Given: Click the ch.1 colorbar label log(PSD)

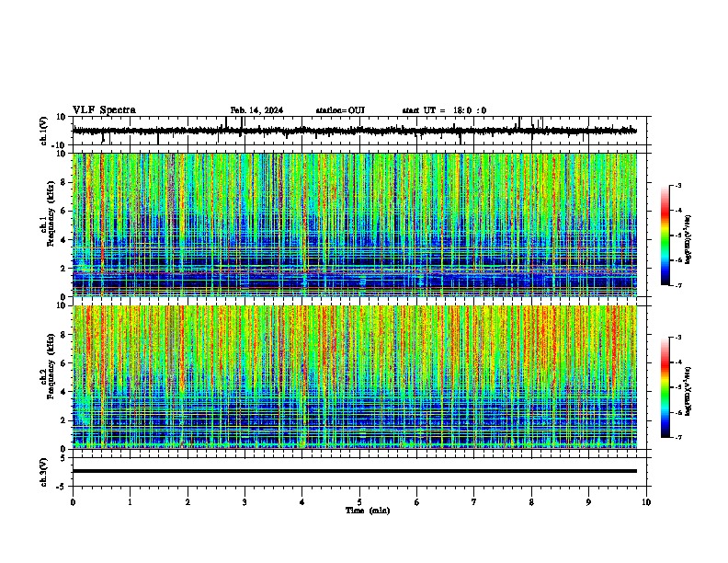Looking at the screenshot, I should (688, 240).
